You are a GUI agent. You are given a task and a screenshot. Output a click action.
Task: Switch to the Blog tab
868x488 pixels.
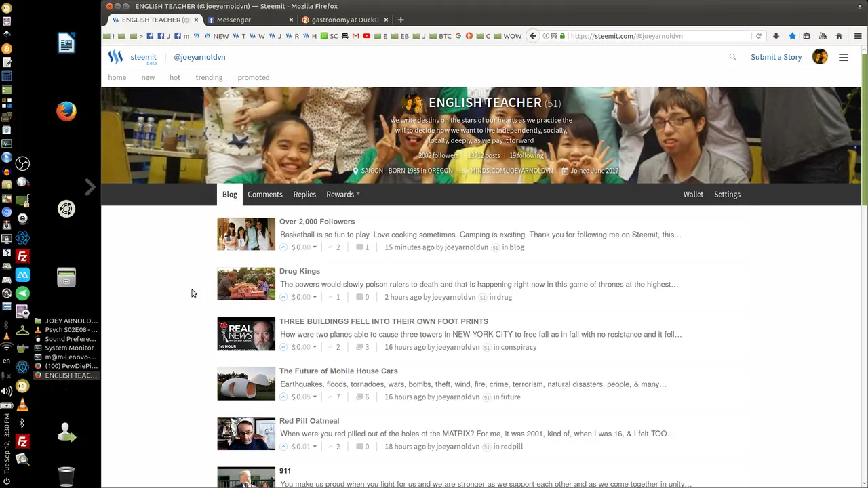230,195
